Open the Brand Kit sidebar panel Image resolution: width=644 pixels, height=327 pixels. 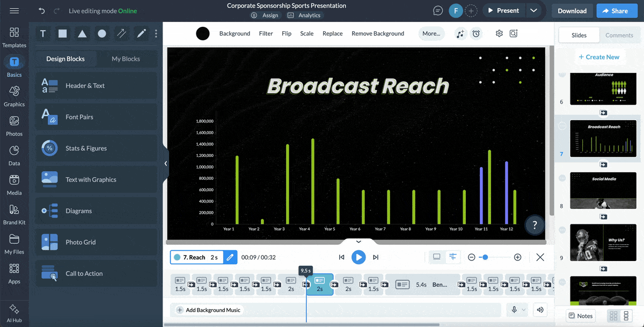tap(14, 214)
